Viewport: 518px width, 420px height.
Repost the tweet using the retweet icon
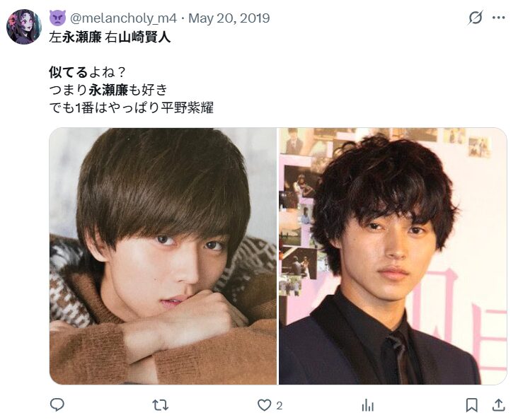coord(160,405)
